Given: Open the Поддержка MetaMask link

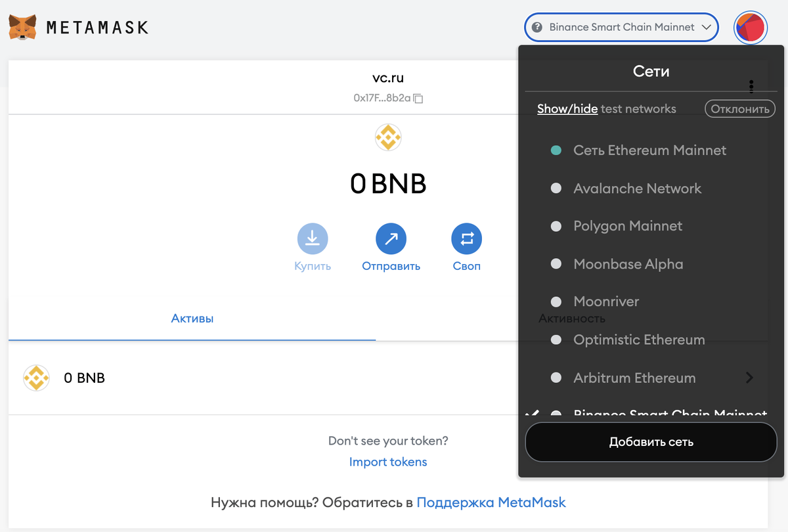Looking at the screenshot, I should tap(491, 502).
